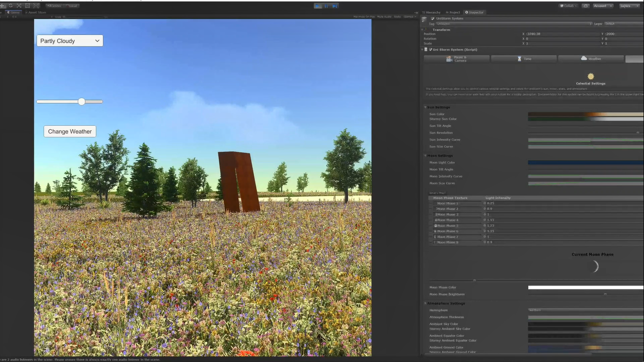Viewport: 644px width, 362px height.
Task: Toggle the UniStorm System active checkbox
Action: click(x=433, y=18)
